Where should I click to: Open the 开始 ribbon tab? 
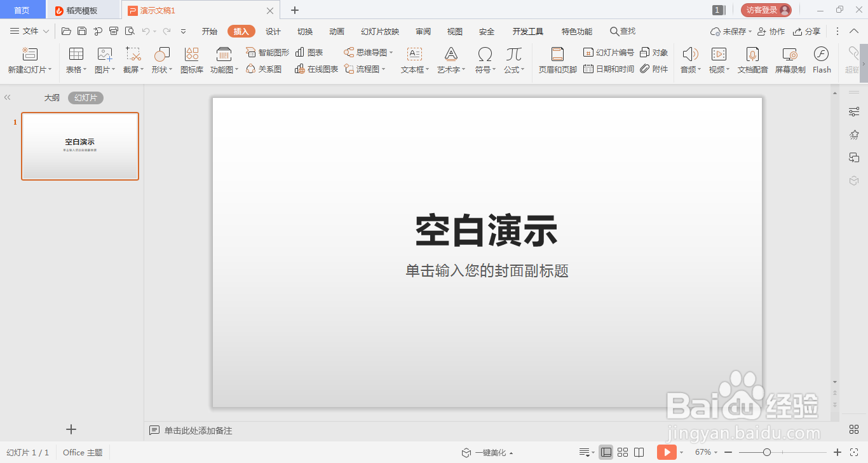[210, 31]
